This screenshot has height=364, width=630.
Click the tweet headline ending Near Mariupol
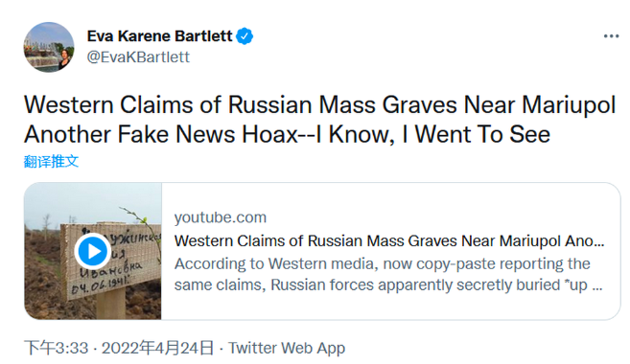320,105
